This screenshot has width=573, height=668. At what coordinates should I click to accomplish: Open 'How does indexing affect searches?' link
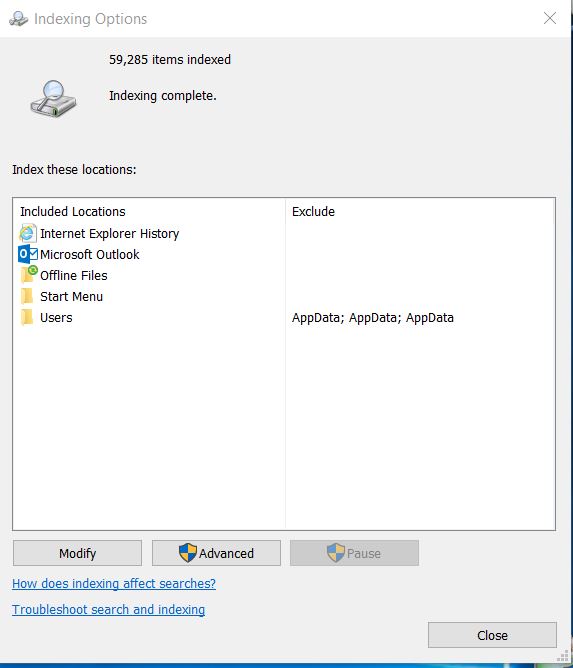coord(114,583)
